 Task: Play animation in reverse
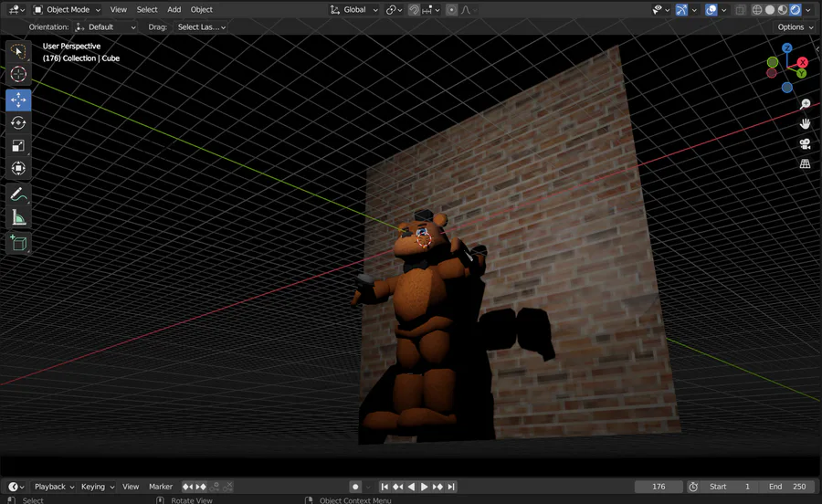[x=411, y=487]
